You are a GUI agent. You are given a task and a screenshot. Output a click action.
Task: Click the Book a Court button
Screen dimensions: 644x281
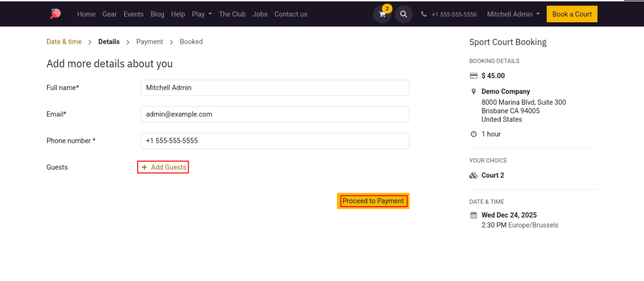click(x=572, y=14)
